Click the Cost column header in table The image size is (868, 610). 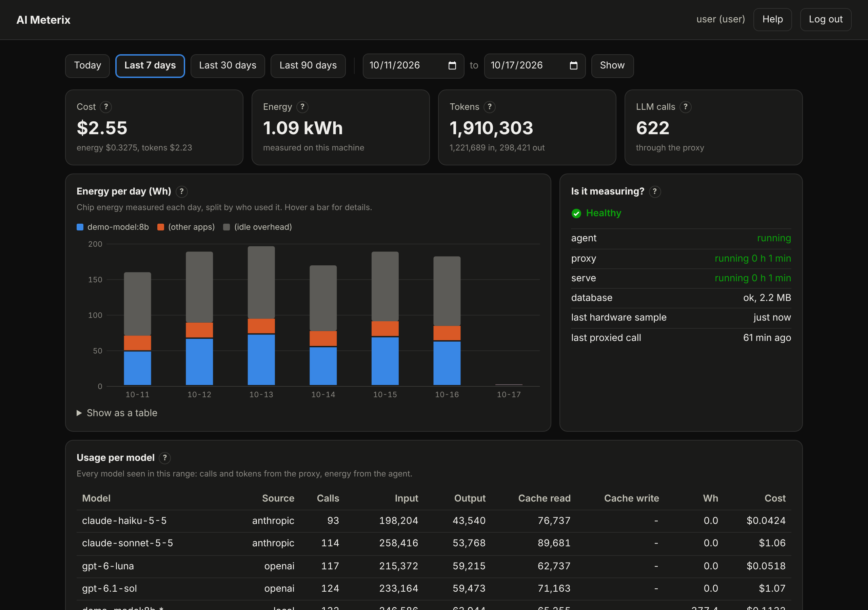[x=775, y=499]
